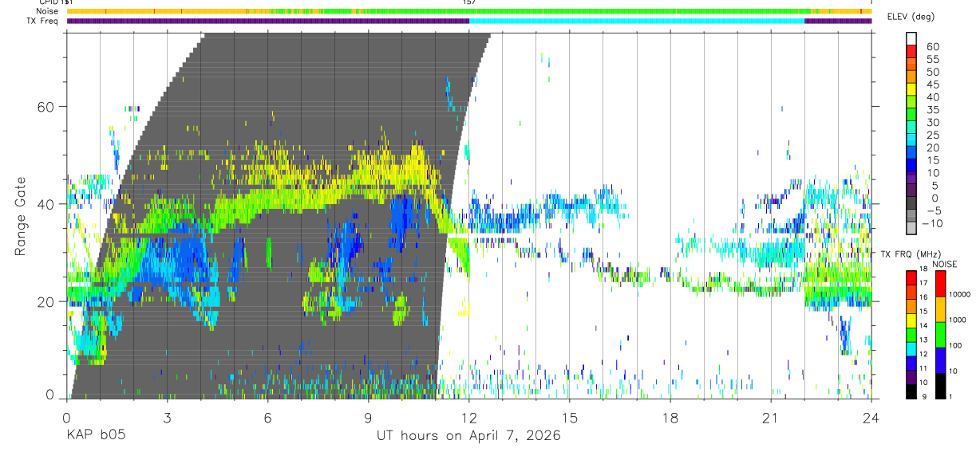
Task: Click the cyan 25-degree ELEV colorbar segment
Action: click(x=911, y=141)
